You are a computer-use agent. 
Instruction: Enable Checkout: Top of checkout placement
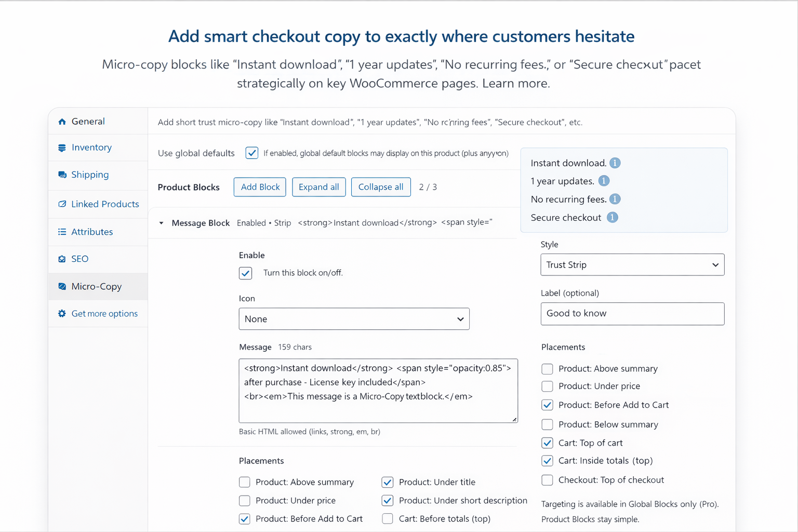pyautogui.click(x=547, y=480)
